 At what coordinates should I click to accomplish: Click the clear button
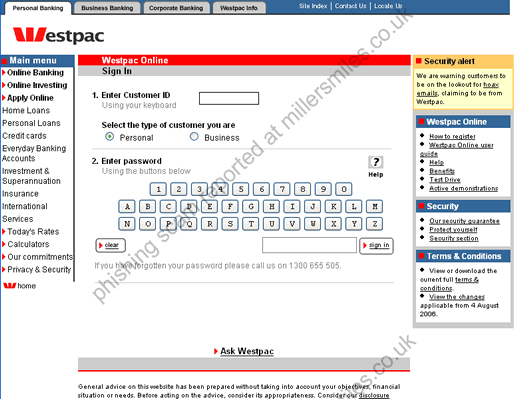point(110,245)
